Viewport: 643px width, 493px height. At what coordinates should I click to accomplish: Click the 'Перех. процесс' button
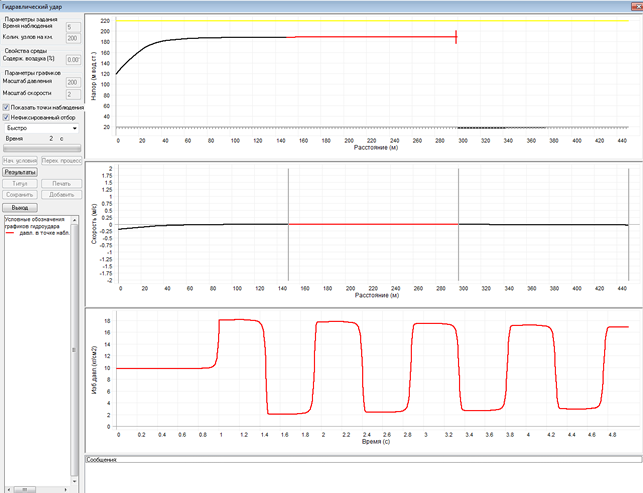(x=61, y=160)
